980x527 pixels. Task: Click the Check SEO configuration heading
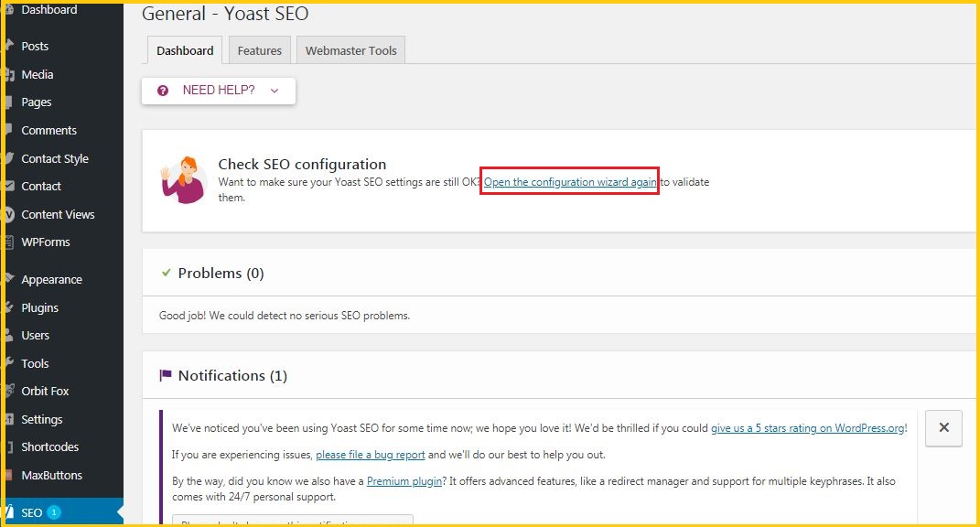click(302, 165)
